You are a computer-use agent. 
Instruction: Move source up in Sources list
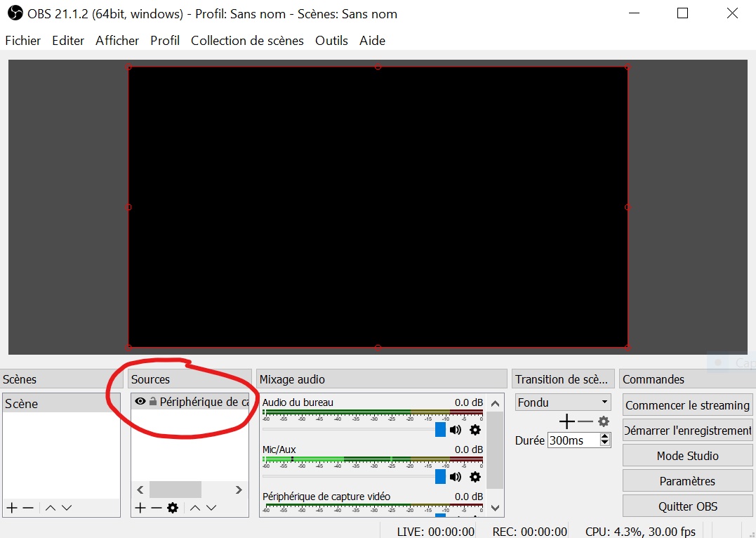coord(194,508)
